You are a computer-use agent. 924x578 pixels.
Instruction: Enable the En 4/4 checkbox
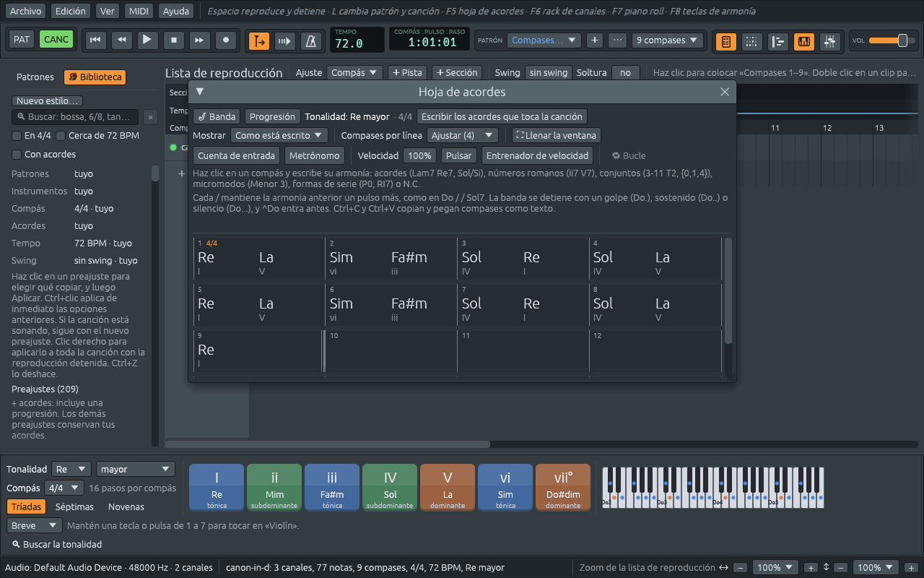17,136
